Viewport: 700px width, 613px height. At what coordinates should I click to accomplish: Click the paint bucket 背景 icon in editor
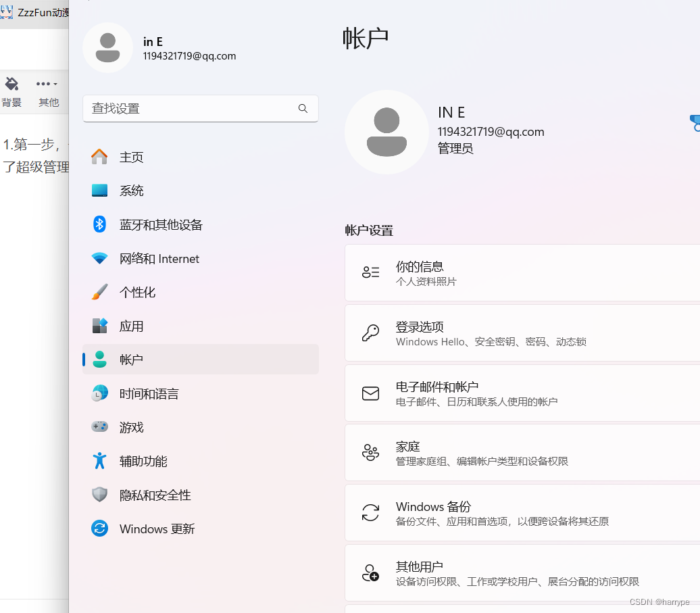click(x=11, y=84)
